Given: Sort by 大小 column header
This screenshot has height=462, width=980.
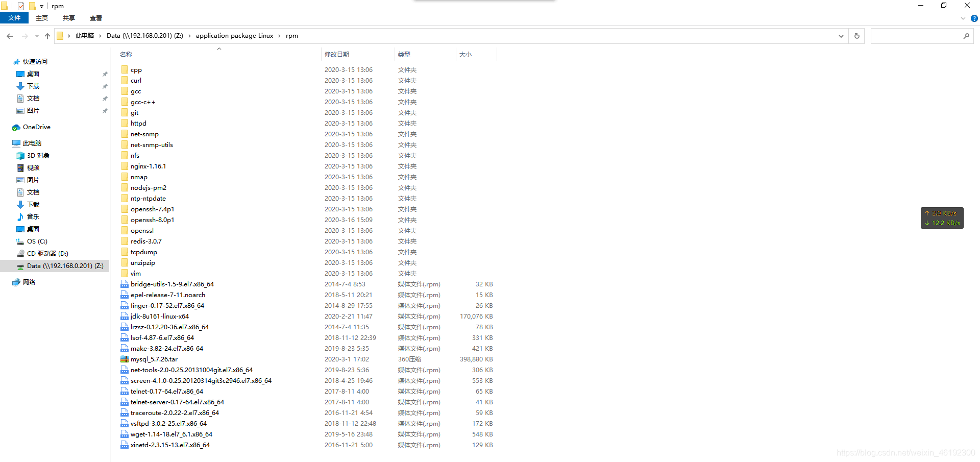Looking at the screenshot, I should pyautogui.click(x=465, y=55).
